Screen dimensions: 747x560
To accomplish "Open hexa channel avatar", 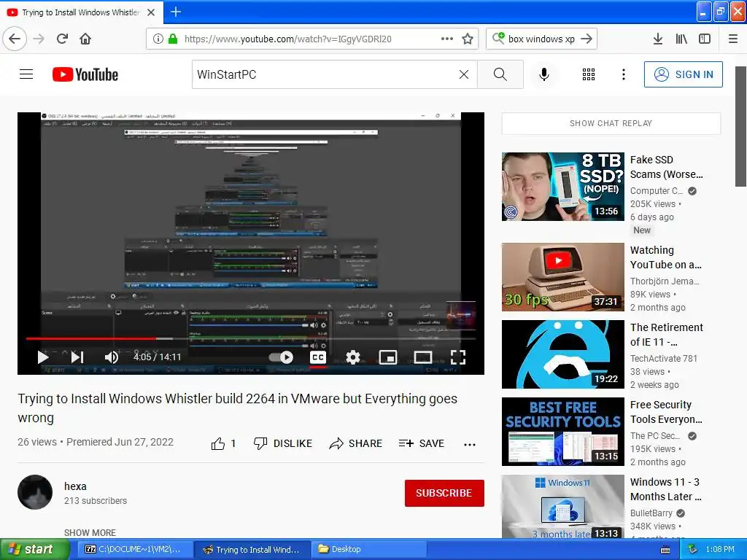I will 35,492.
